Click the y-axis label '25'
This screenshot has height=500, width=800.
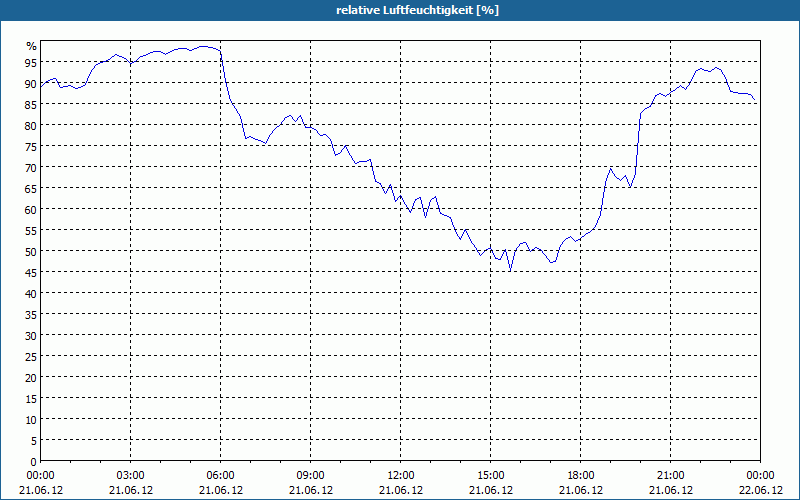(x=32, y=357)
